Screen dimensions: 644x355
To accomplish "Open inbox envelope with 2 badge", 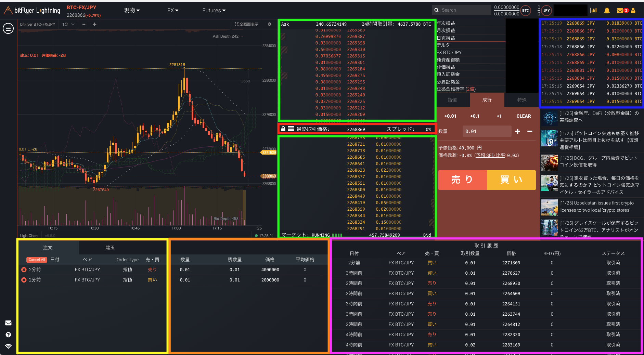I will point(622,11).
